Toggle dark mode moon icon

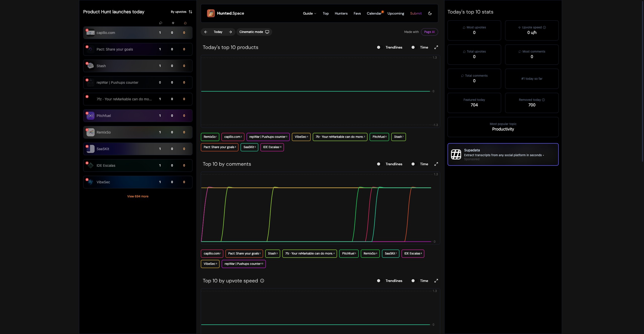tap(430, 13)
